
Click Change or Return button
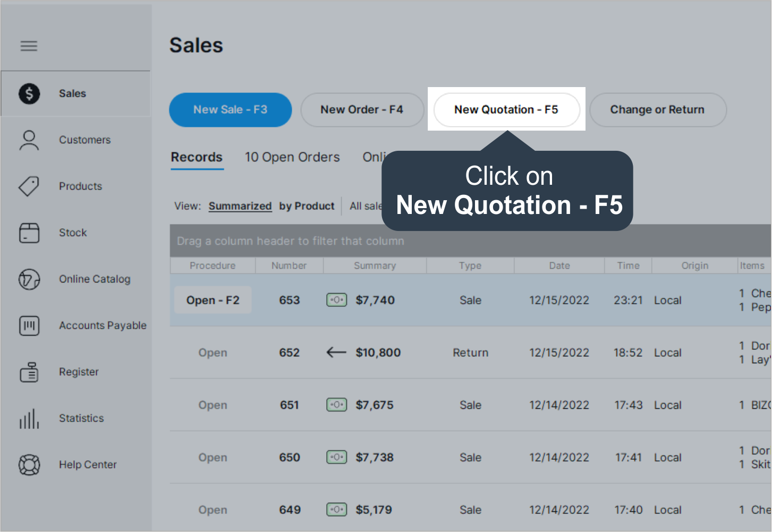coord(657,110)
